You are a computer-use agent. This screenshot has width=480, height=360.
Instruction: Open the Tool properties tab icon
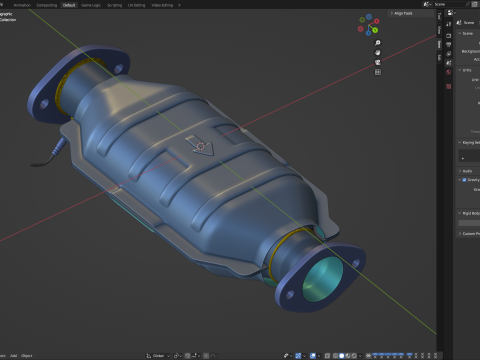coord(449,24)
